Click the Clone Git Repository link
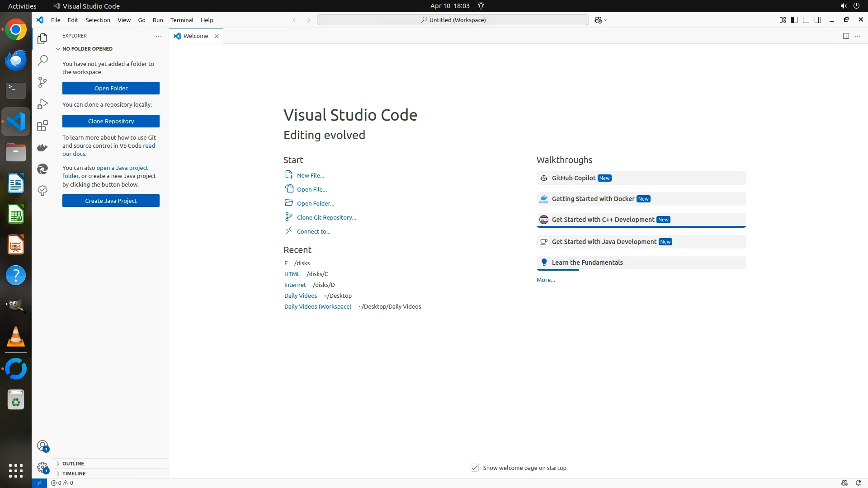The image size is (868, 488). click(326, 217)
